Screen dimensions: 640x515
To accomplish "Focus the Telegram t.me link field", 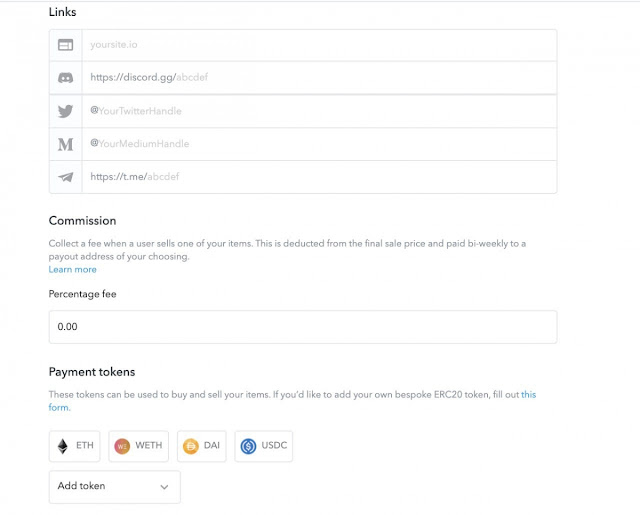I will (x=319, y=177).
